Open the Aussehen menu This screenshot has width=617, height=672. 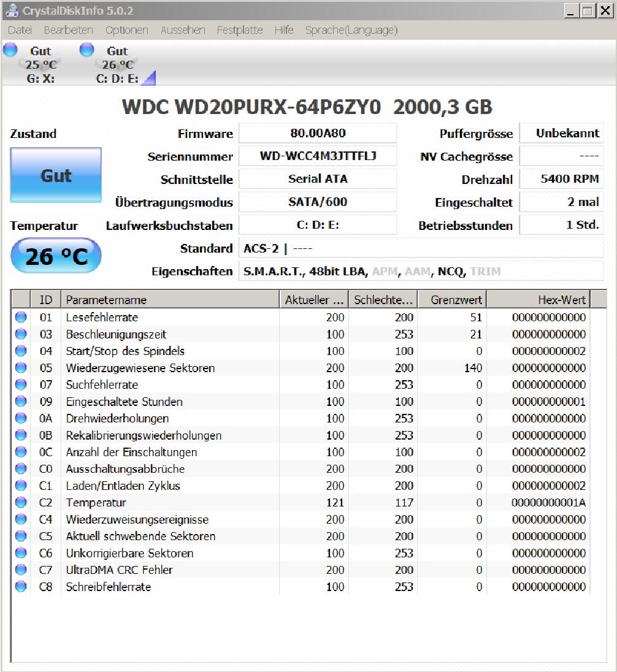183,30
